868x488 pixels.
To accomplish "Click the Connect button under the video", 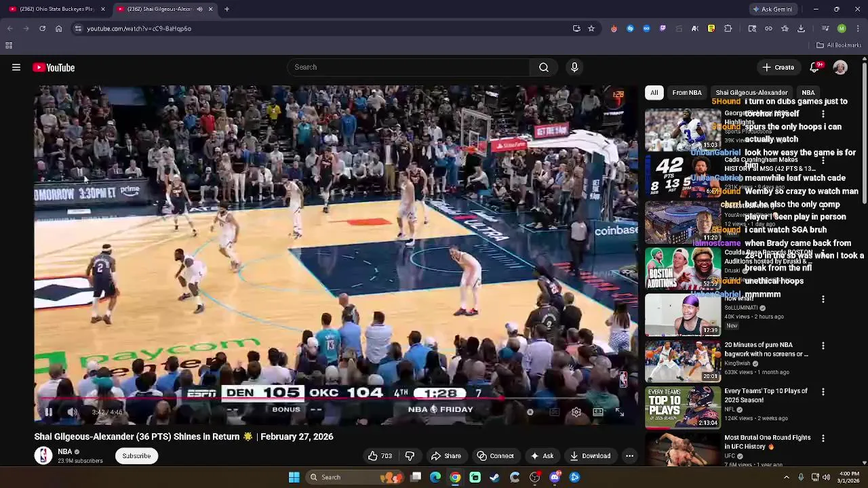I will pos(495,456).
